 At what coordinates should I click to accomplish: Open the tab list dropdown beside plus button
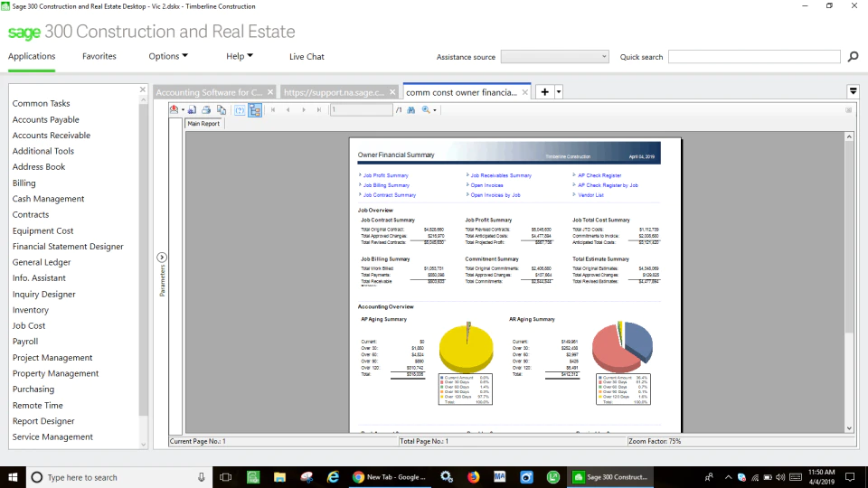point(559,92)
